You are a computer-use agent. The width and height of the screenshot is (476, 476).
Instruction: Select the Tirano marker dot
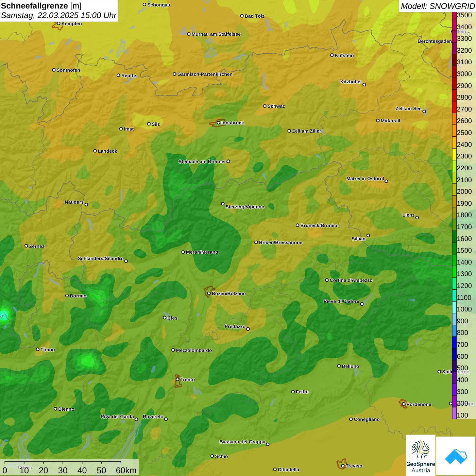(38, 349)
